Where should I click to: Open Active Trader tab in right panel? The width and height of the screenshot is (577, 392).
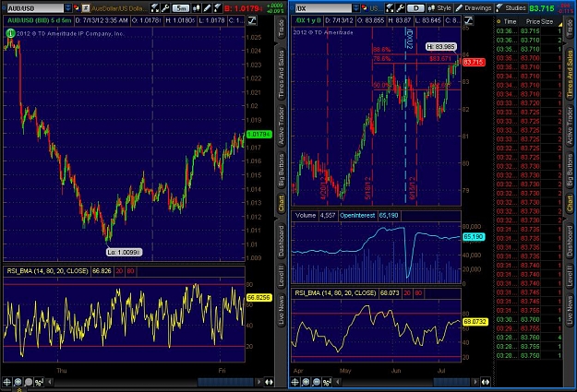570,125
